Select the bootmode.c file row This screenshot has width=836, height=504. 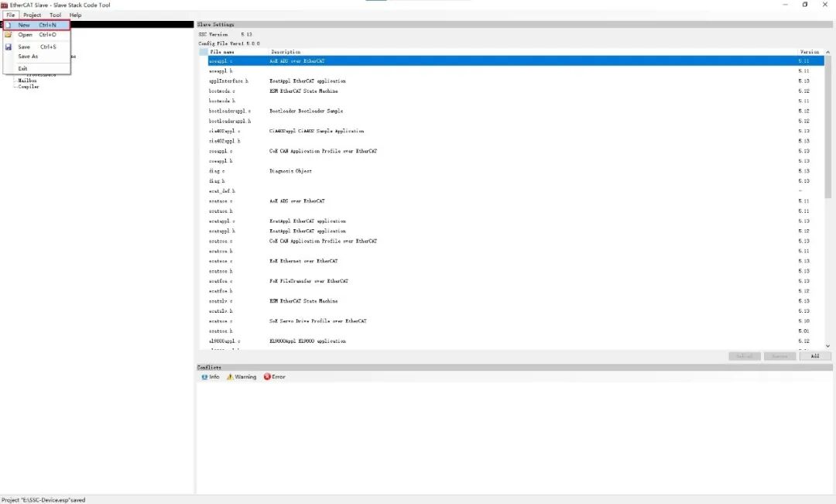(x=516, y=91)
